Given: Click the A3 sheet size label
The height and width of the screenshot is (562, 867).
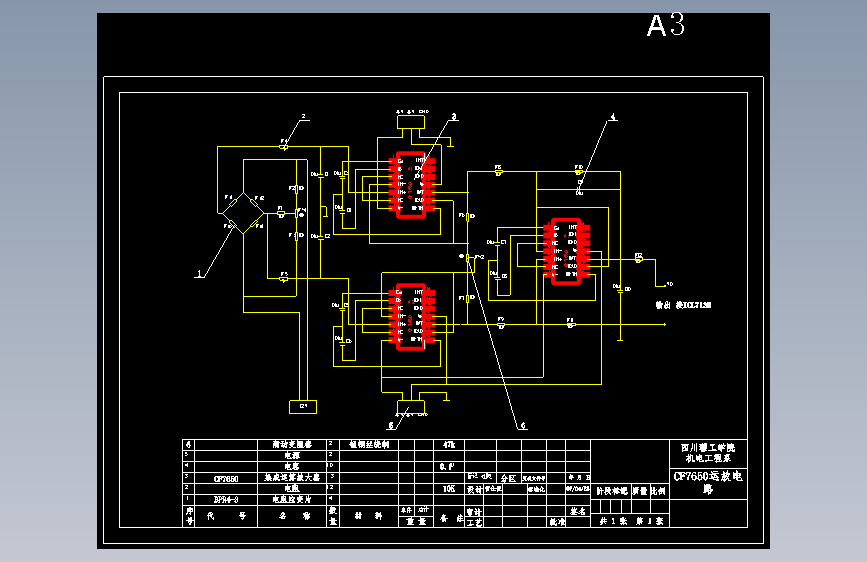Looking at the screenshot, I should click(666, 25).
